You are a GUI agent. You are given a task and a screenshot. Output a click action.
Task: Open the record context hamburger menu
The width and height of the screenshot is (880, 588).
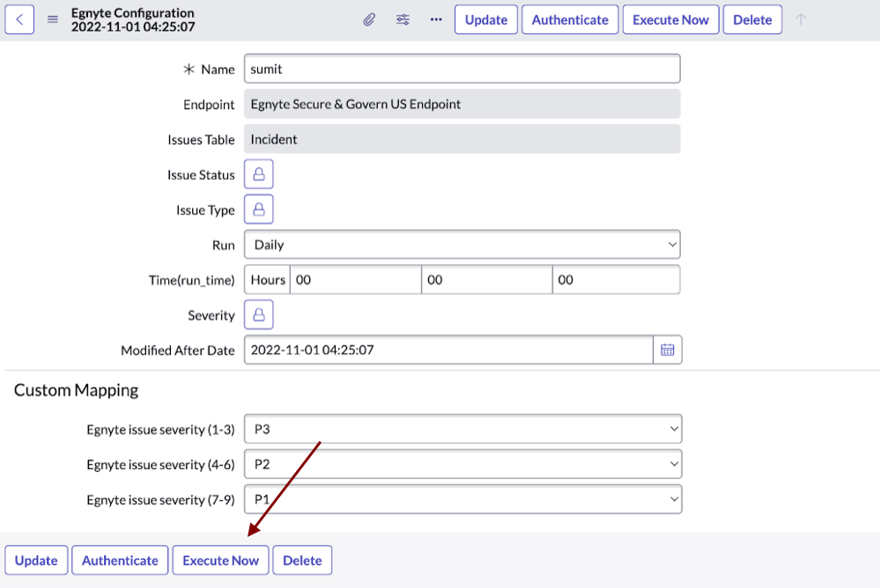pyautogui.click(x=53, y=18)
